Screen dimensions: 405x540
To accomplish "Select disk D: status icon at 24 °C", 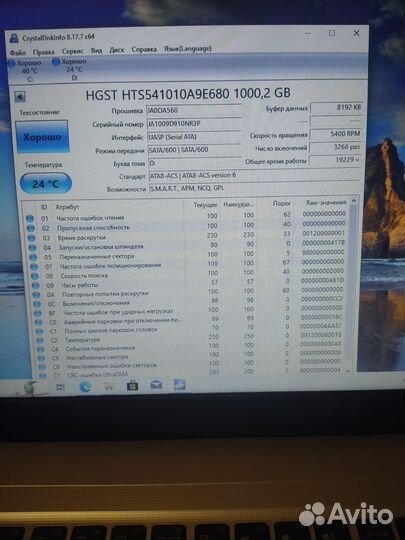I will (56, 62).
